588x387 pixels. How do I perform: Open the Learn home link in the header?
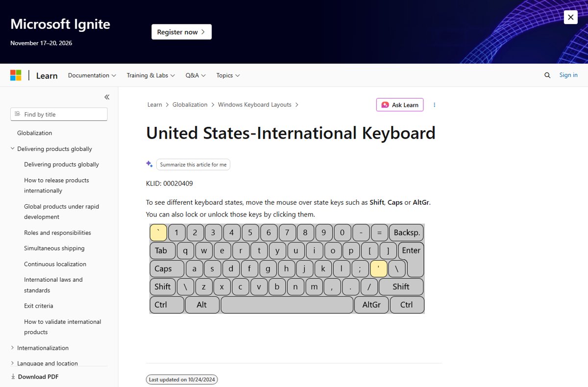(x=47, y=75)
